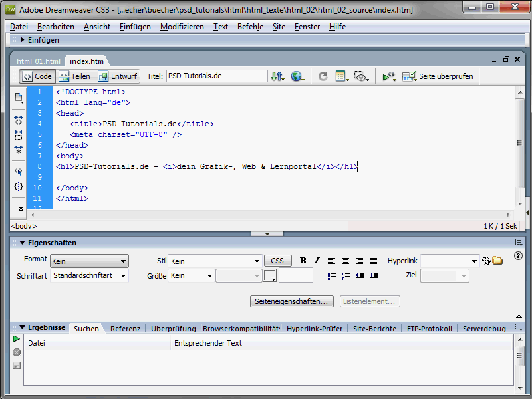532x399 pixels.
Task: Open Visual Aids eye icon
Action: pyautogui.click(x=361, y=76)
